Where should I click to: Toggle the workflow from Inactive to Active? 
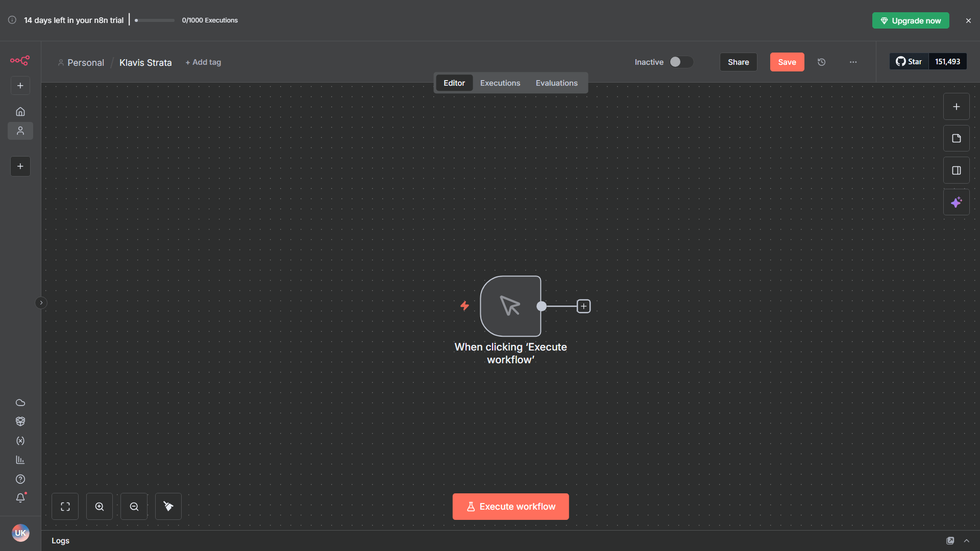pos(681,62)
